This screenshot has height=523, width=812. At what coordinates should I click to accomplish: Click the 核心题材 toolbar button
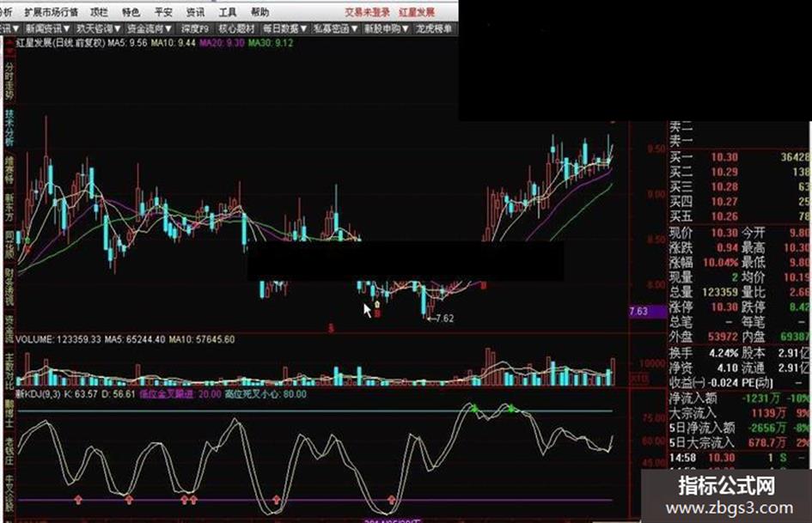(237, 28)
